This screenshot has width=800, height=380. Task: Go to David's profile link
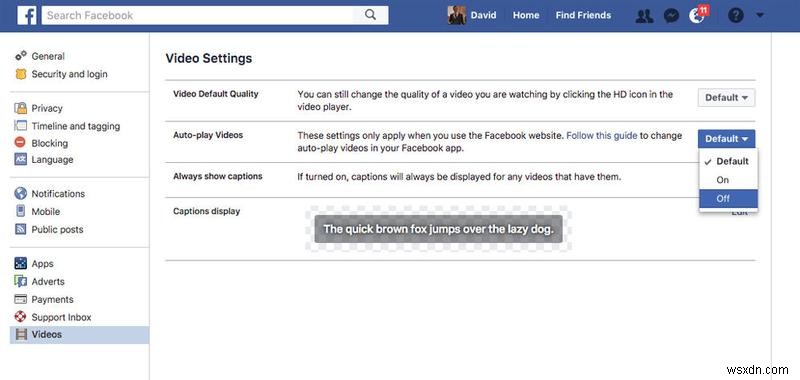[x=483, y=15]
